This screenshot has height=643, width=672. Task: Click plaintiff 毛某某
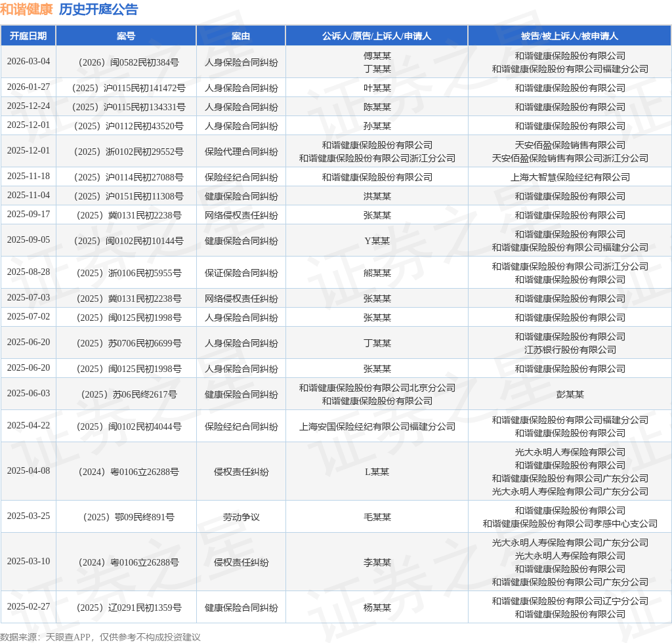pos(377,518)
